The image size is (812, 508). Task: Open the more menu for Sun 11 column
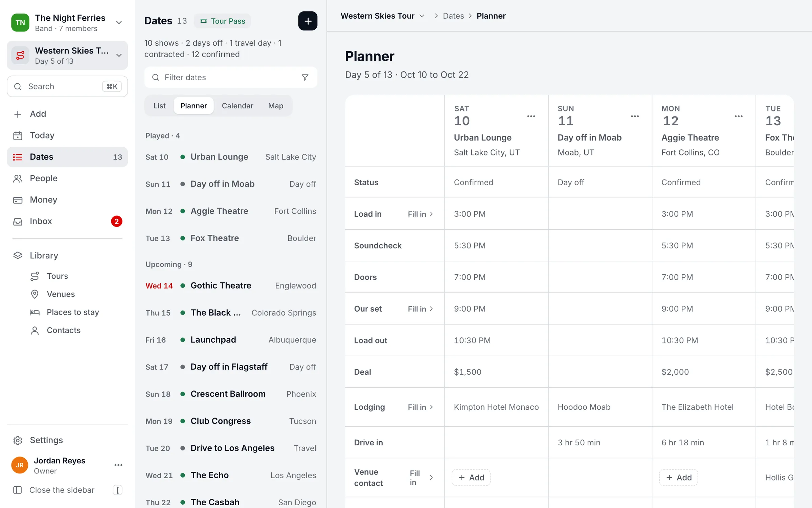tap(635, 116)
